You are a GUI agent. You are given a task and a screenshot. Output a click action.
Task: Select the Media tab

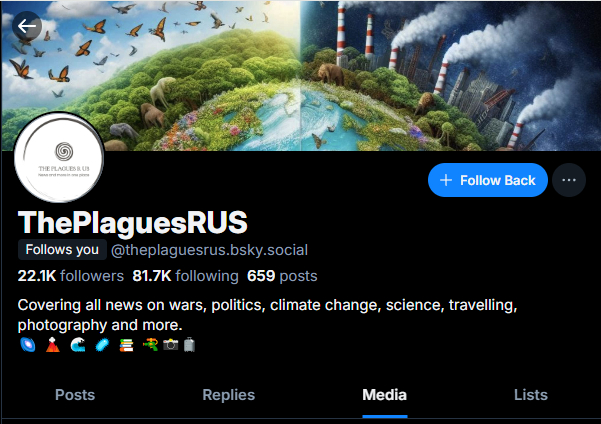point(384,395)
